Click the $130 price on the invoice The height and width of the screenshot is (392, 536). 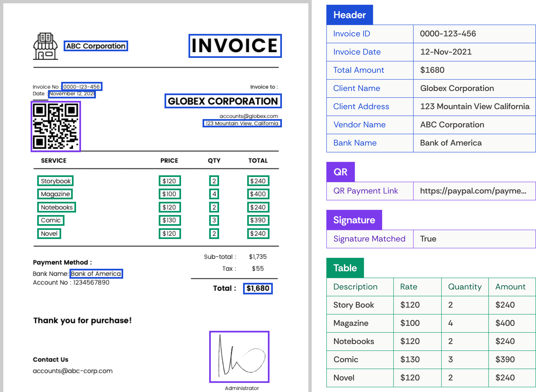pyautogui.click(x=170, y=220)
